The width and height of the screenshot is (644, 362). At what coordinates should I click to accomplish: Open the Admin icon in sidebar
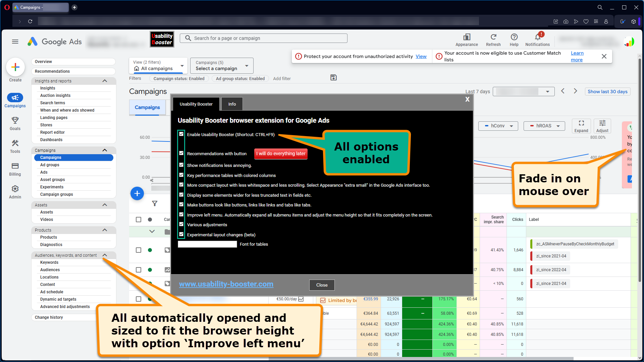coord(15,189)
